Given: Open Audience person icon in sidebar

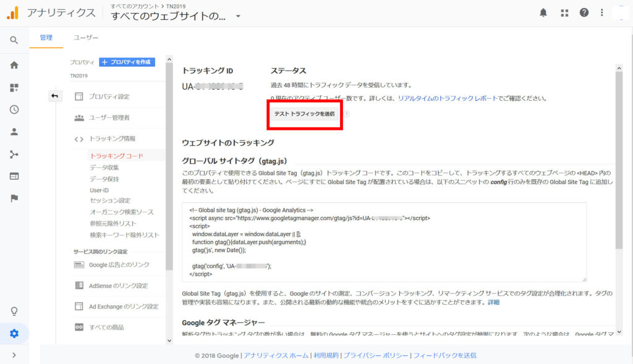Looking at the screenshot, I should 14,132.
